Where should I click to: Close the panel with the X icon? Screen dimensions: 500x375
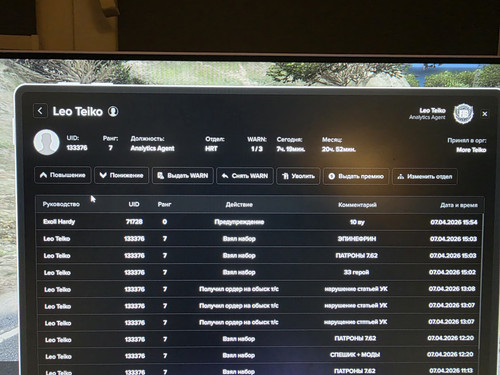(485, 114)
